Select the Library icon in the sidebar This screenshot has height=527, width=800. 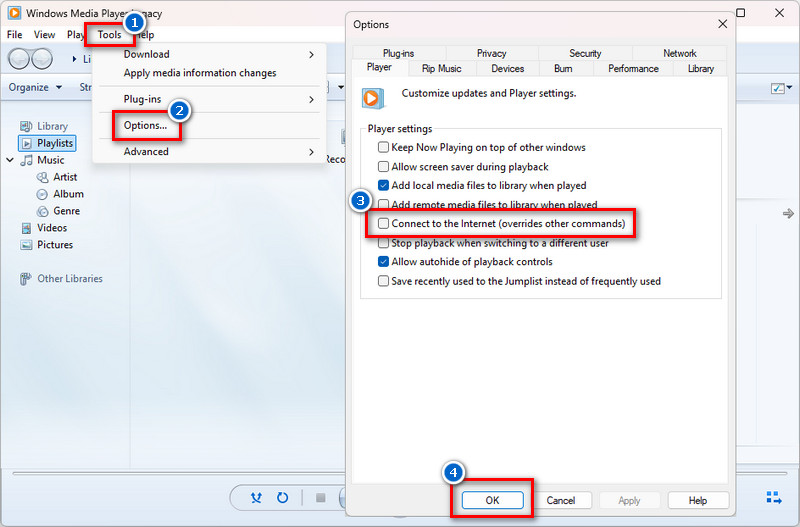click(26, 126)
